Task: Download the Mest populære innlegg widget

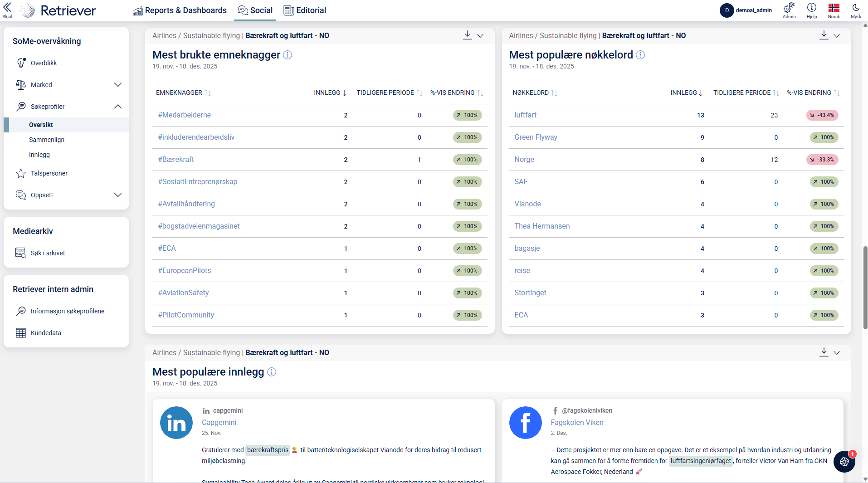Action: (x=824, y=352)
